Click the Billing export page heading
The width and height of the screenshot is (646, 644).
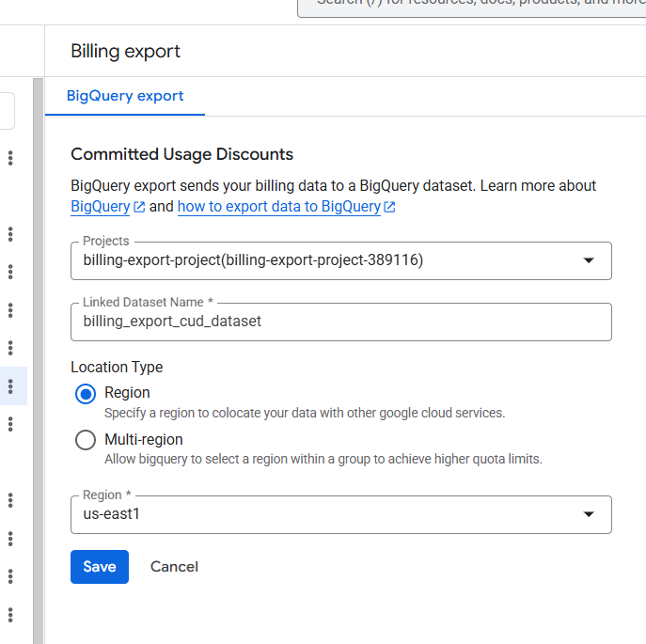(125, 51)
